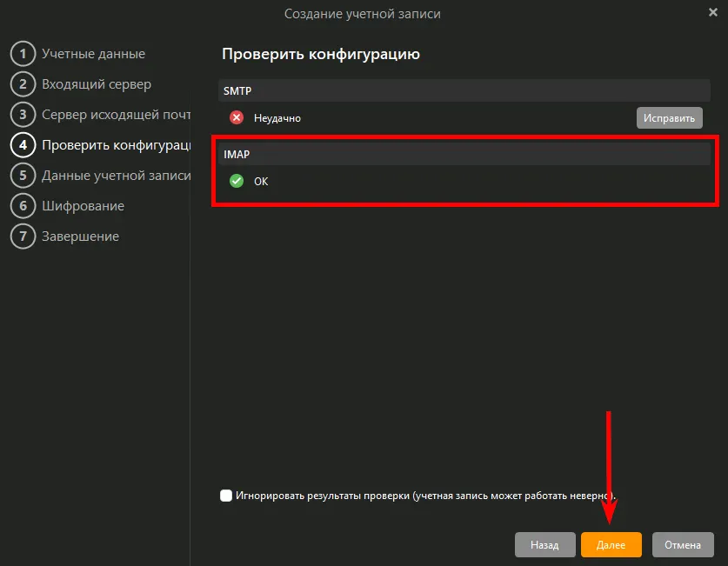Click the IMAP section header
This screenshot has width=728, height=566.
click(x=464, y=154)
